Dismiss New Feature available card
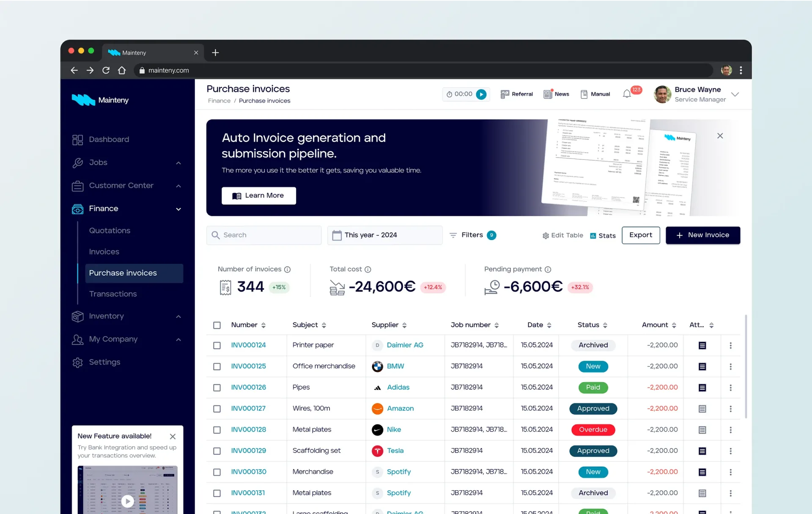 coord(173,436)
